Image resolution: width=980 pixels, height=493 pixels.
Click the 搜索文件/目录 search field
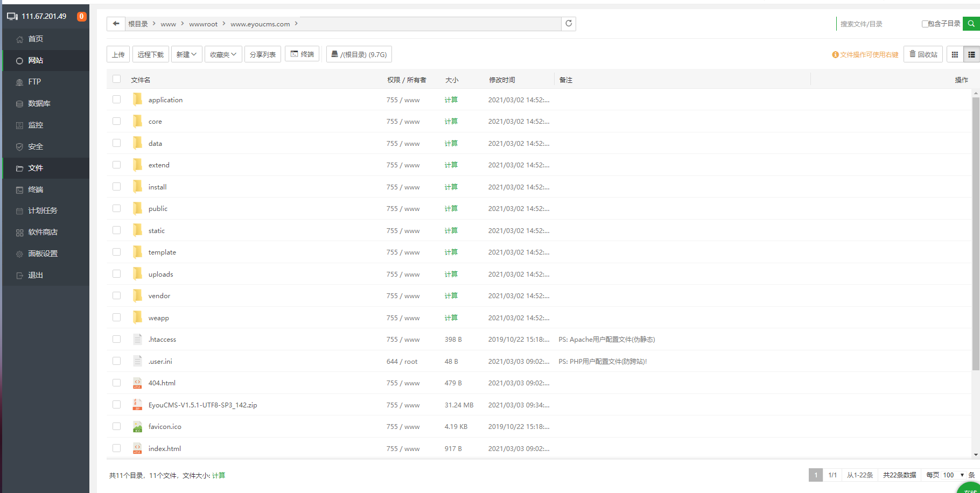[878, 24]
